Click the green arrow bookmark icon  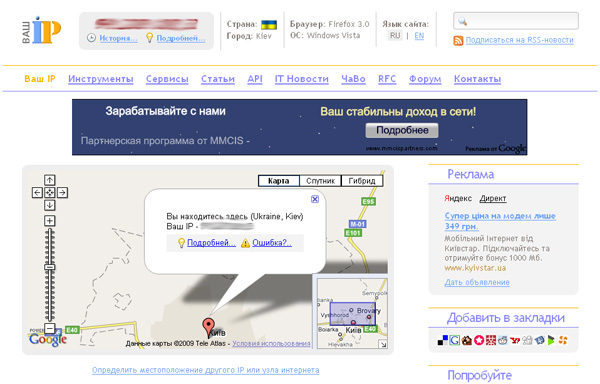551,340
